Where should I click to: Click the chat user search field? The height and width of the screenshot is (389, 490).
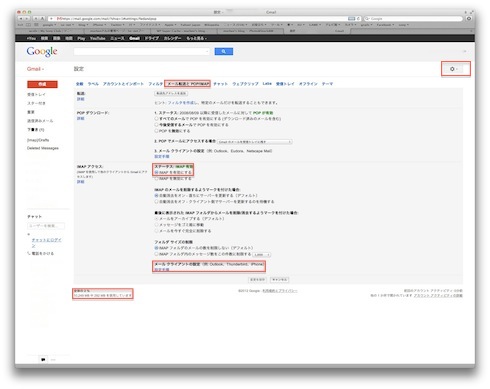46,226
